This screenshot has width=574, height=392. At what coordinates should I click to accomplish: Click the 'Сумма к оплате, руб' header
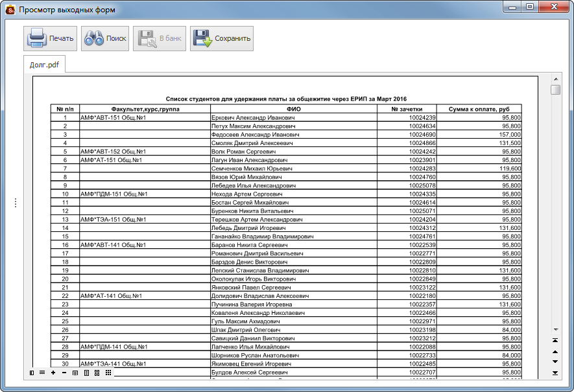(479, 109)
